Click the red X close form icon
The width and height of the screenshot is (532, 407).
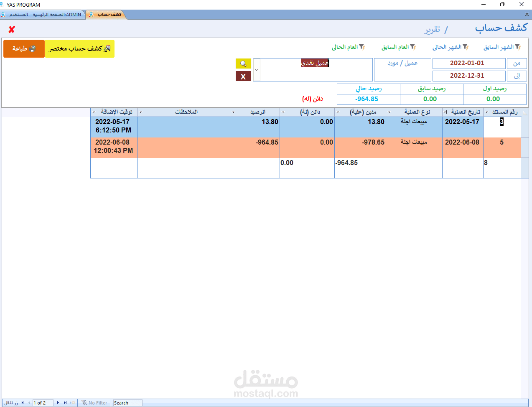tap(12, 29)
